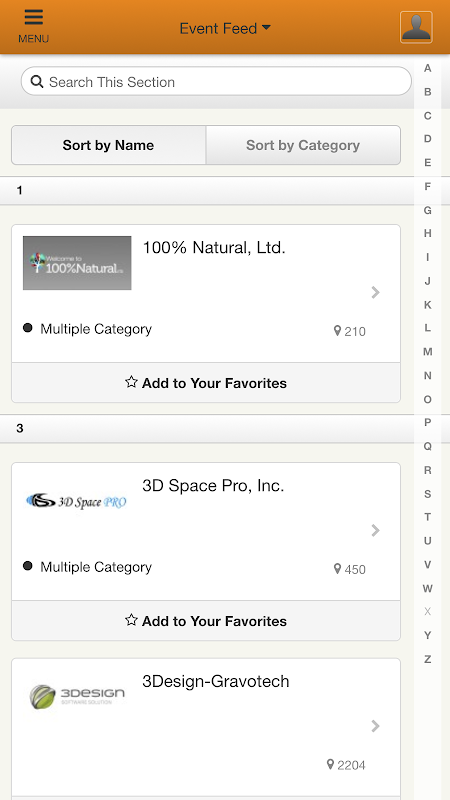450x800 pixels.
Task: Tap the booth 2204 location pin
Action: click(x=330, y=764)
